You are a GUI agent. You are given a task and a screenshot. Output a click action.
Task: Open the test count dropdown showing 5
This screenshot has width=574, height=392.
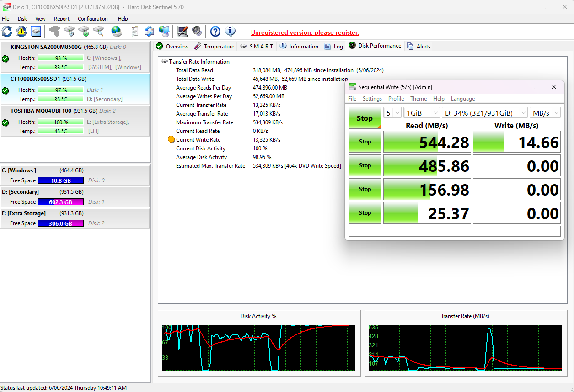(x=392, y=113)
